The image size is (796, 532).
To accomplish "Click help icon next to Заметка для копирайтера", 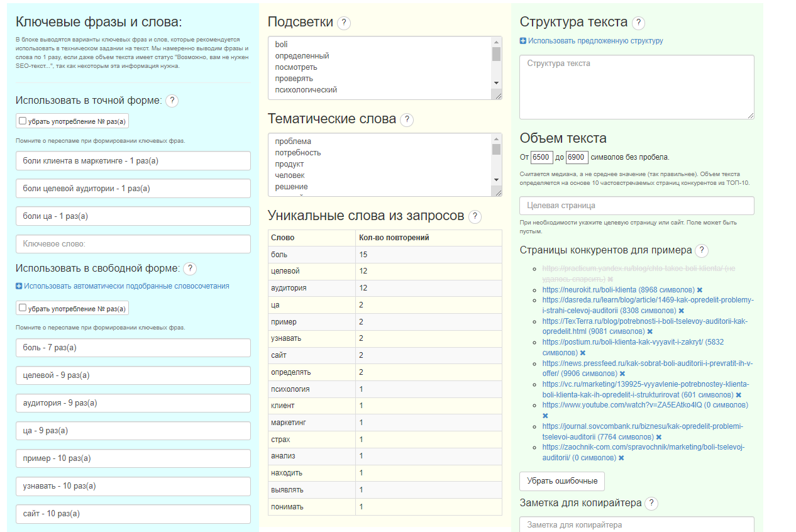I will (651, 504).
